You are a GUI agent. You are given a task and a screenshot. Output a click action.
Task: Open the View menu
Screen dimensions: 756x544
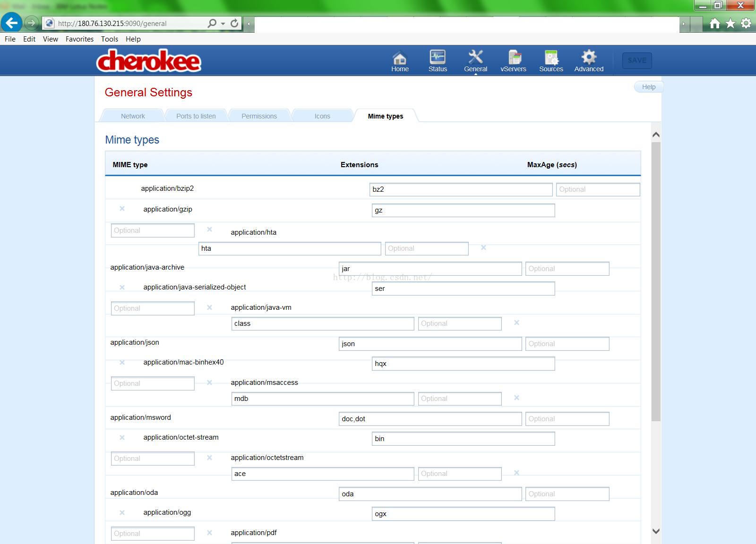coord(51,39)
